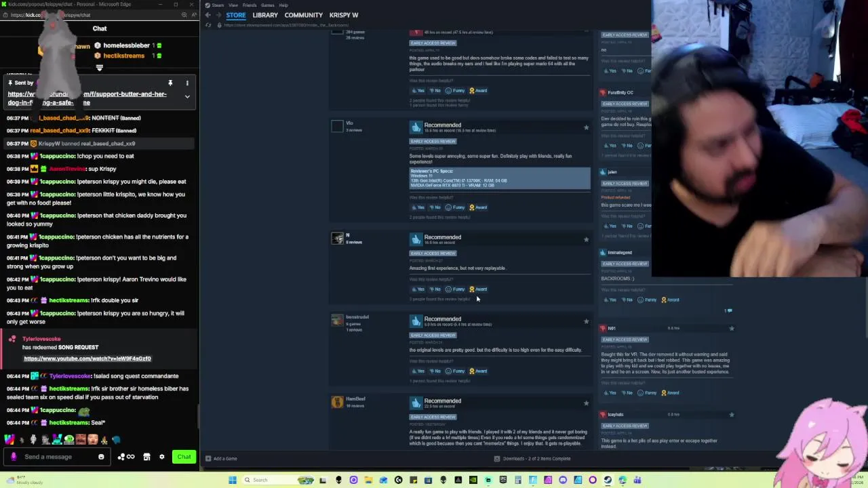Click Add a Game in Steam
The width and height of the screenshot is (868, 488).
[x=221, y=459]
